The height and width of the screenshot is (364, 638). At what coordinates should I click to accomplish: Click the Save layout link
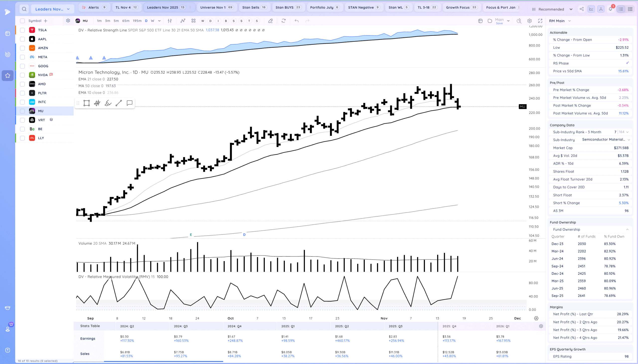pyautogui.click(x=499, y=23)
